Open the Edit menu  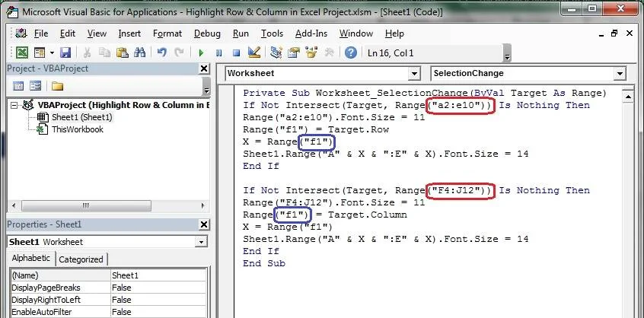tap(68, 33)
